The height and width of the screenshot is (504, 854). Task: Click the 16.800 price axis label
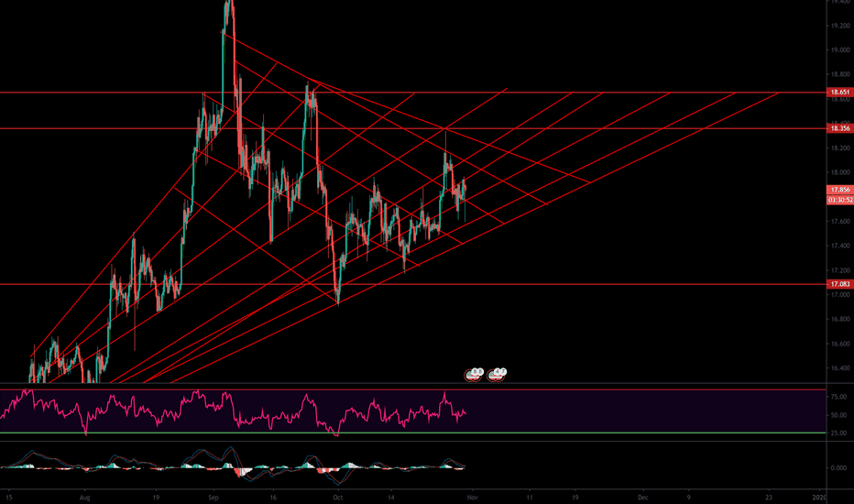click(x=840, y=319)
